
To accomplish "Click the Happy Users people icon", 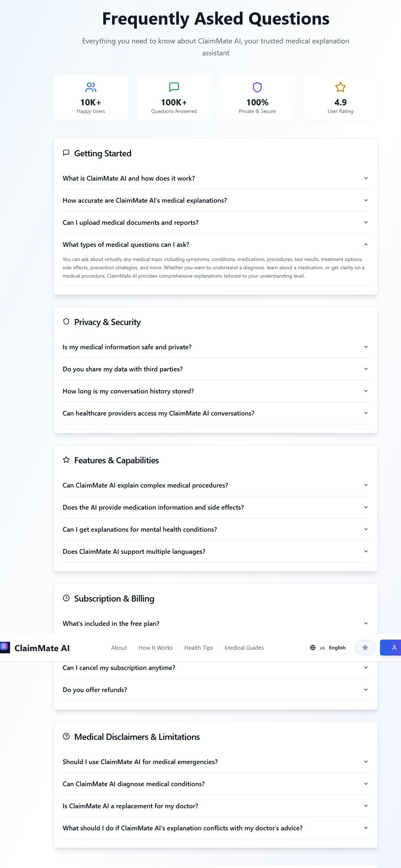I will tap(90, 87).
